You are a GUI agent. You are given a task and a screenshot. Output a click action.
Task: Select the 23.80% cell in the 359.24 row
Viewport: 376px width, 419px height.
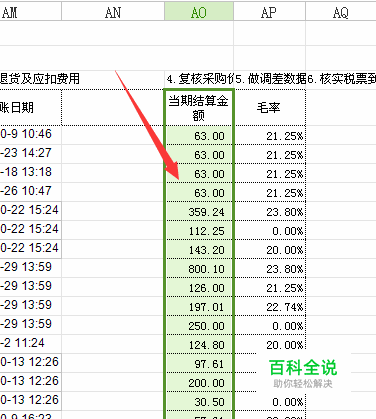point(270,212)
